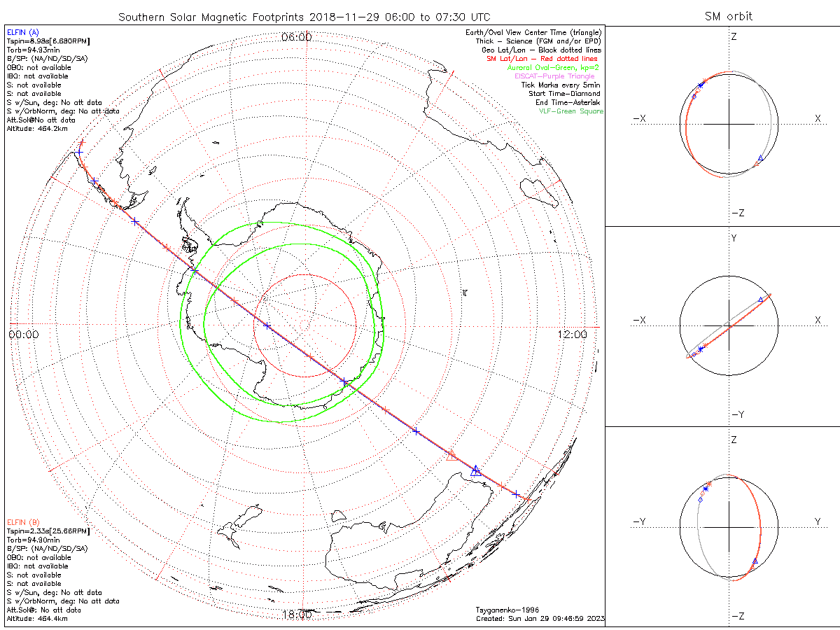Click the blue asterisk in the top orbit panel

701,85
